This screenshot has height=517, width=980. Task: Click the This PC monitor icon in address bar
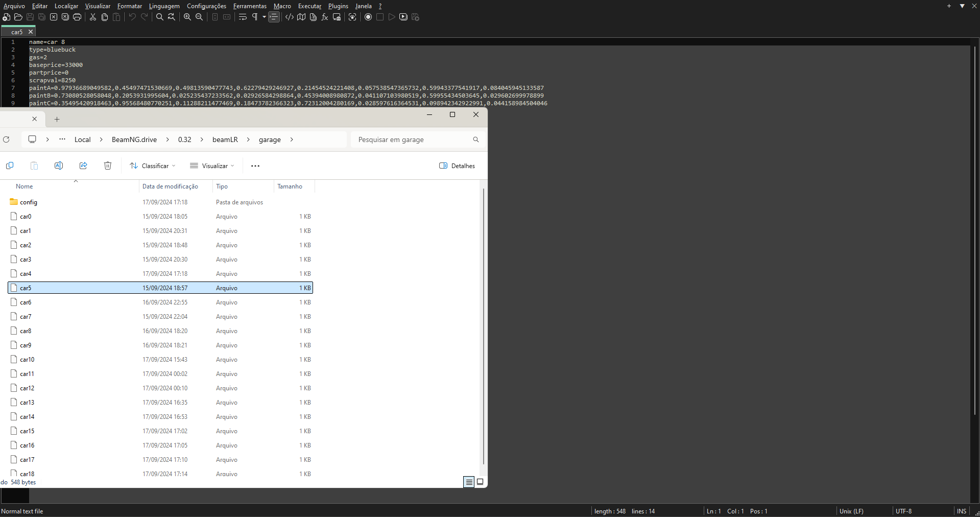coord(32,139)
